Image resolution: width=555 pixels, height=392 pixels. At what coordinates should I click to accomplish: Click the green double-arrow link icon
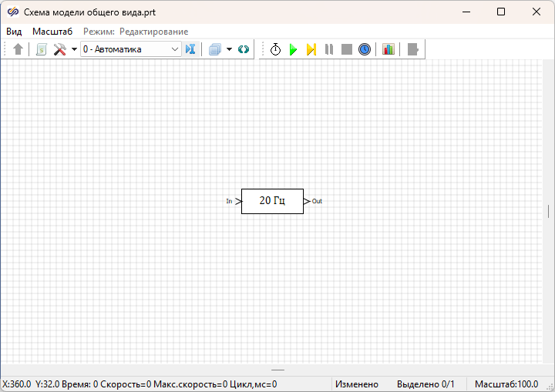(244, 49)
